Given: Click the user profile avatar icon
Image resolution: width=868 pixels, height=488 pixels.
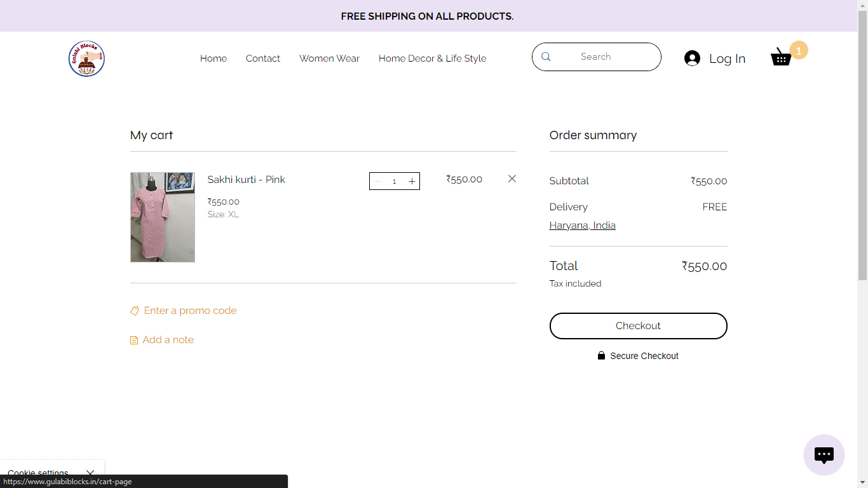Looking at the screenshot, I should coord(692,58).
